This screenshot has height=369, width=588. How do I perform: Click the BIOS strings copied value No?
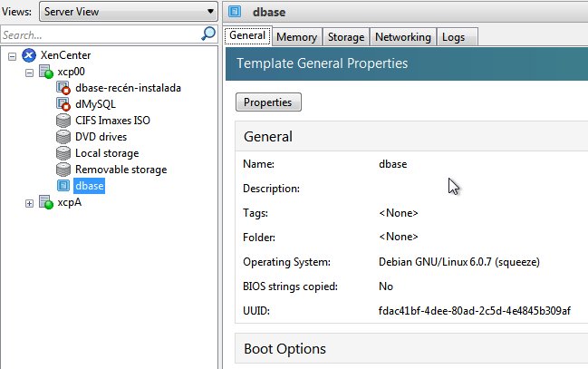coord(386,286)
